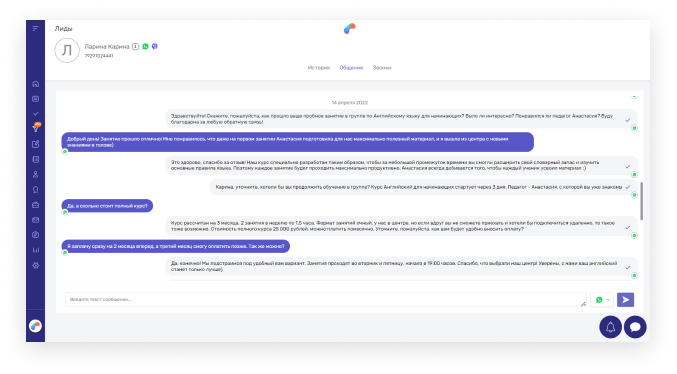Click the purple message starting Добрый день!
677x374 pixels.
tap(297, 142)
